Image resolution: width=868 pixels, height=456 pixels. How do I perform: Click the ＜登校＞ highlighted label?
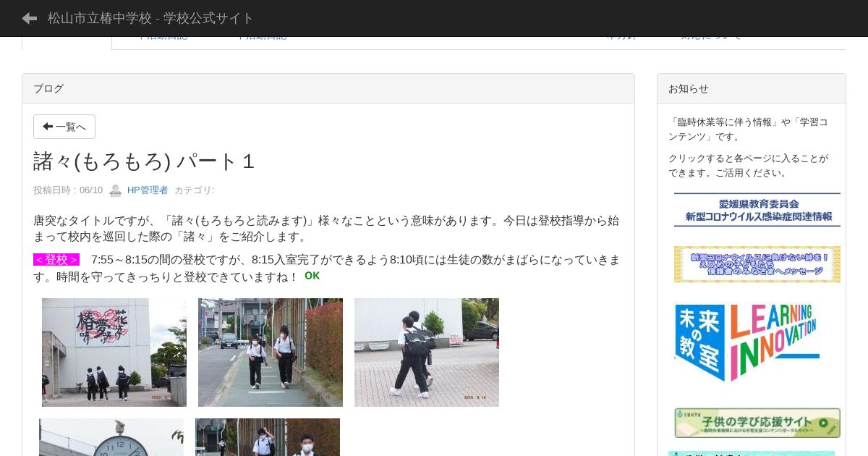[x=56, y=260]
